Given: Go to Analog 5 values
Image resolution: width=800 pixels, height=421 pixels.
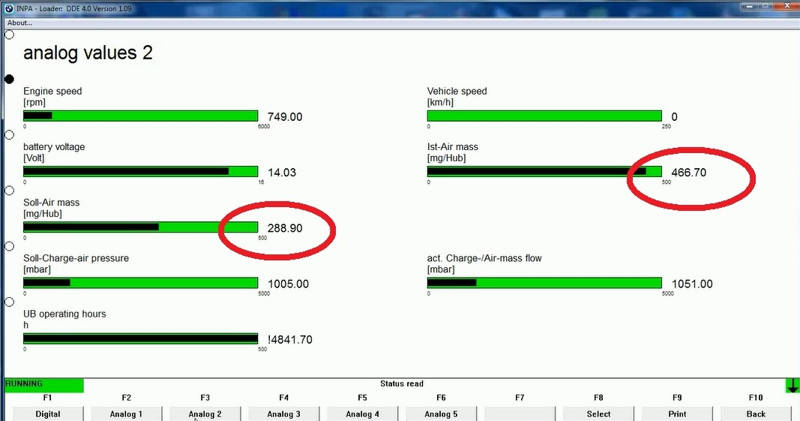Looking at the screenshot, I should tap(441, 413).
